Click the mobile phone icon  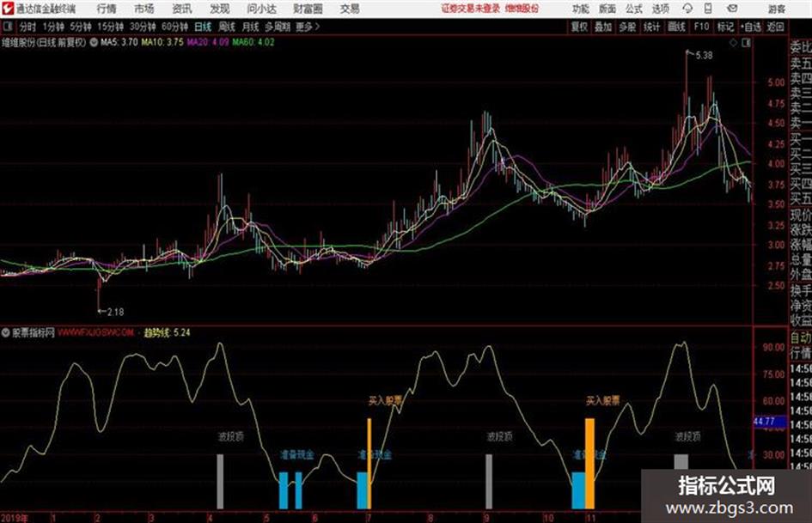[x=708, y=9]
